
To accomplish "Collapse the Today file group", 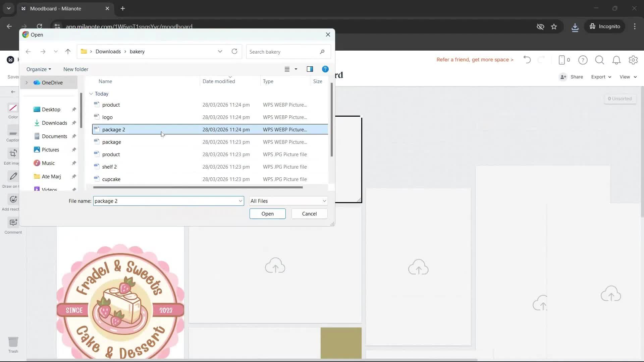I will (x=91, y=94).
